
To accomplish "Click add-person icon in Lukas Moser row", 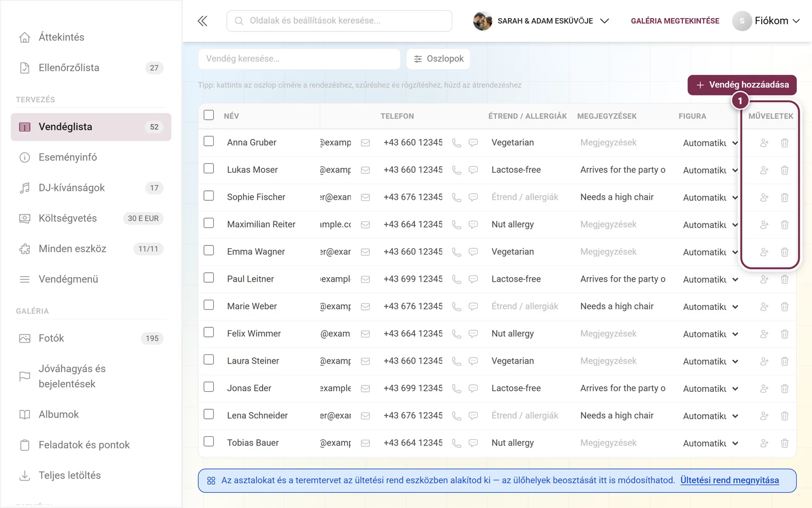I will [x=764, y=170].
